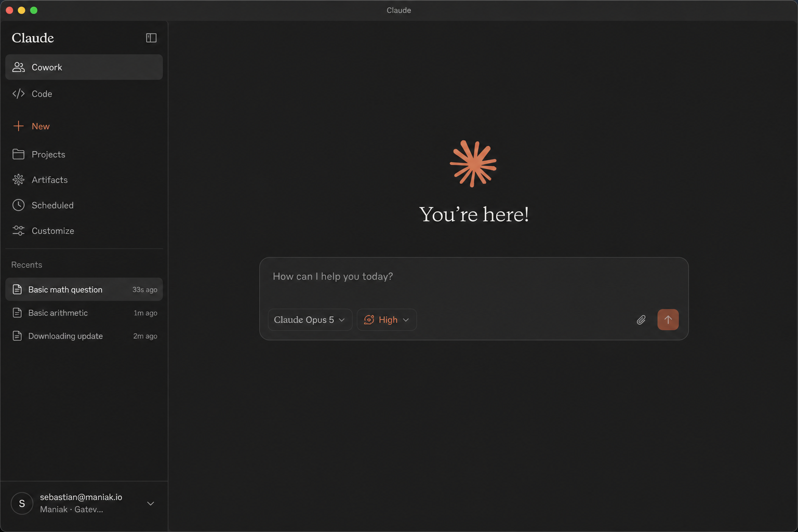Image resolution: width=798 pixels, height=532 pixels.
Task: Click the plus icon beside New
Action: (19, 126)
